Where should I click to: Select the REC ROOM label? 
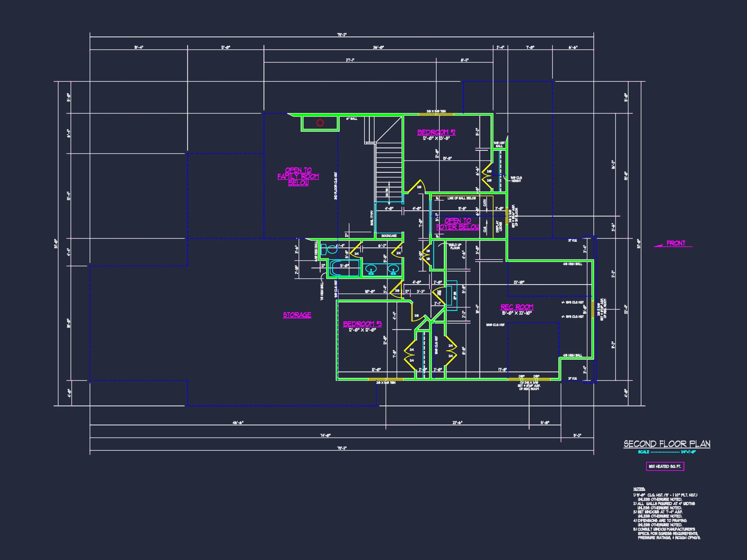pos(517,307)
